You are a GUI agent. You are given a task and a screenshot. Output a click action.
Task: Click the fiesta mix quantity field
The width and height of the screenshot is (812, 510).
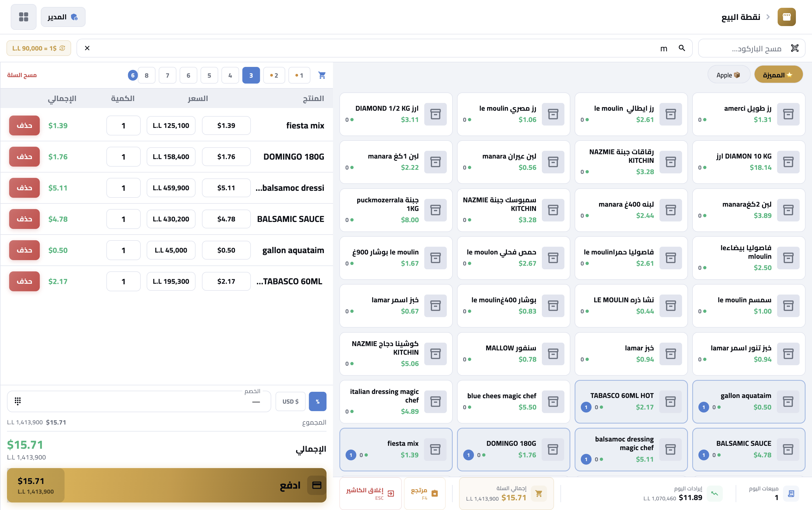pos(123,126)
